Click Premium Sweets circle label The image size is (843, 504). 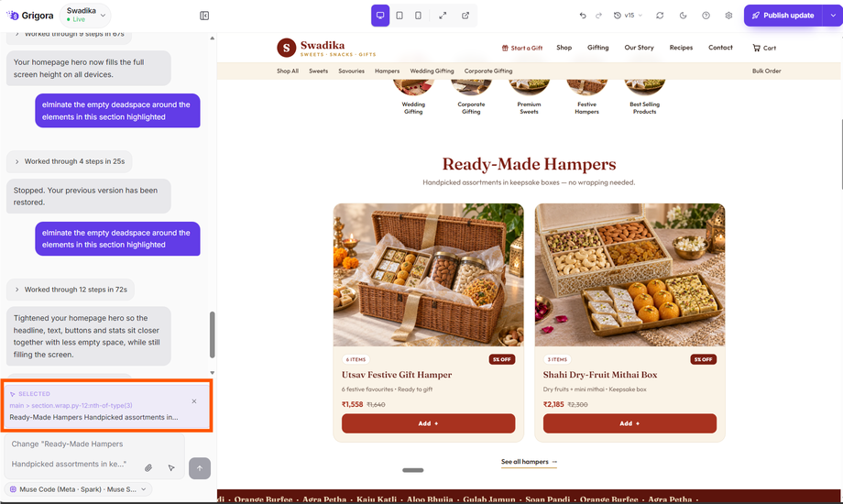(x=529, y=108)
